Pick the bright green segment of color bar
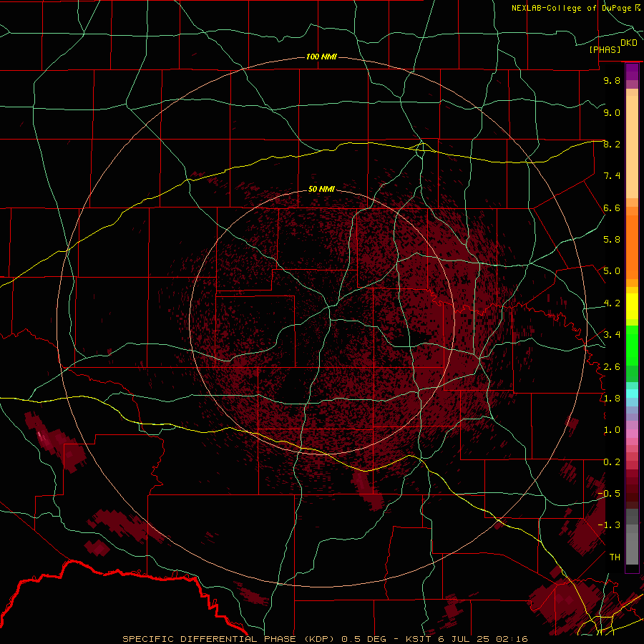The image size is (644, 644). 632,346
